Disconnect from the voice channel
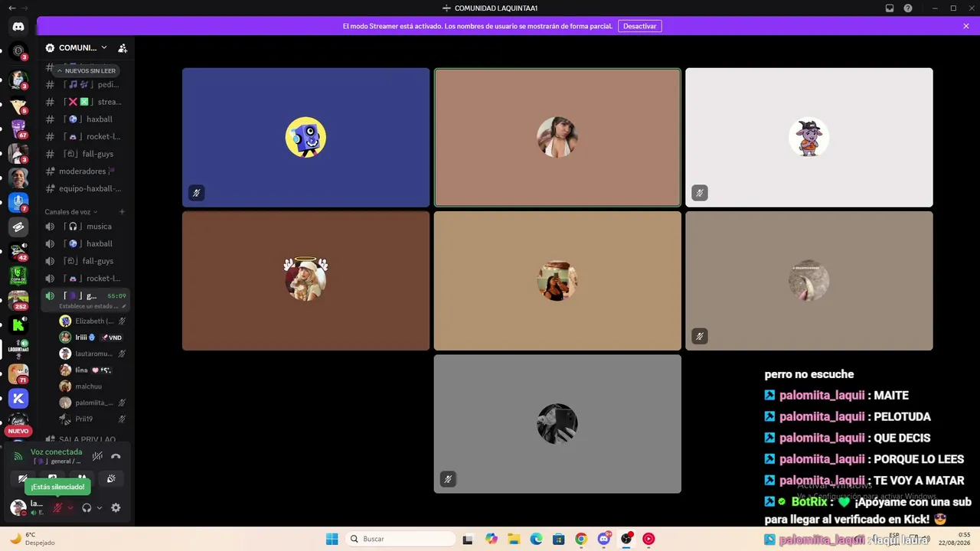980x551 pixels. click(116, 456)
